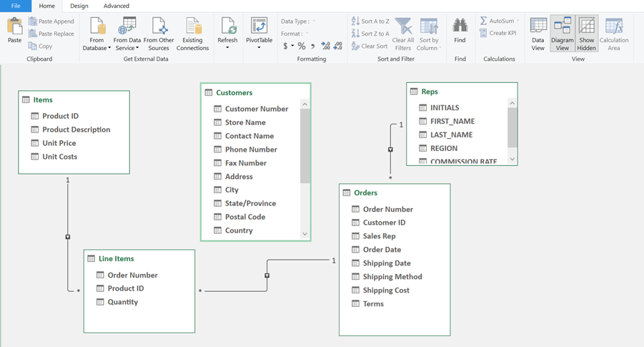Click Sort A to Z button
Image resolution: width=644 pixels, height=347 pixels.
click(x=371, y=21)
